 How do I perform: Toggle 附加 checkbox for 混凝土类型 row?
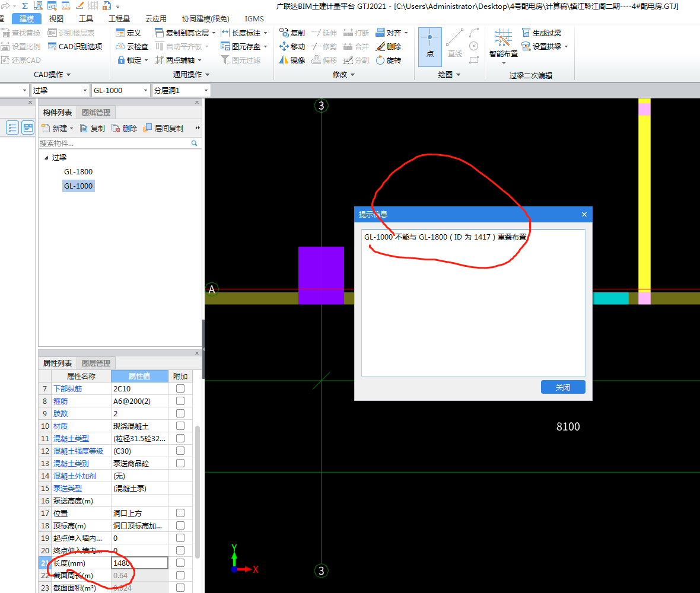[x=180, y=439]
